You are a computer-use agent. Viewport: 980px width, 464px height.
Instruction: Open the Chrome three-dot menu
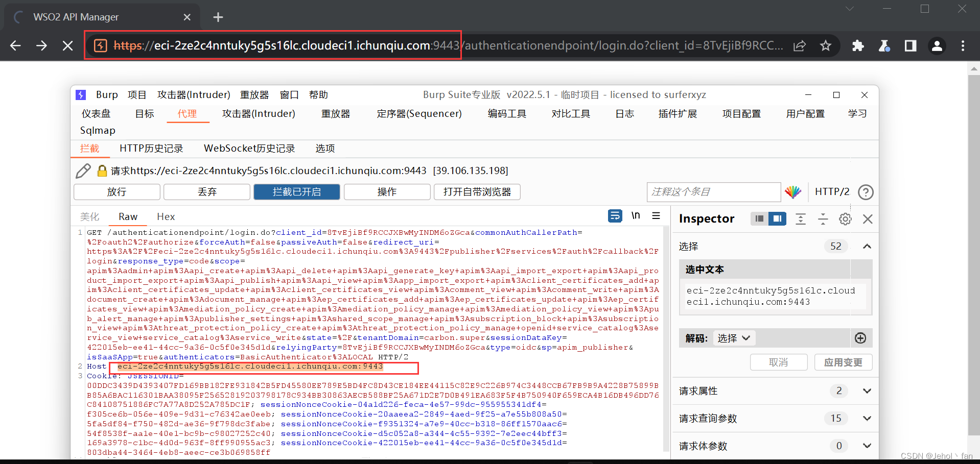(x=963, y=46)
